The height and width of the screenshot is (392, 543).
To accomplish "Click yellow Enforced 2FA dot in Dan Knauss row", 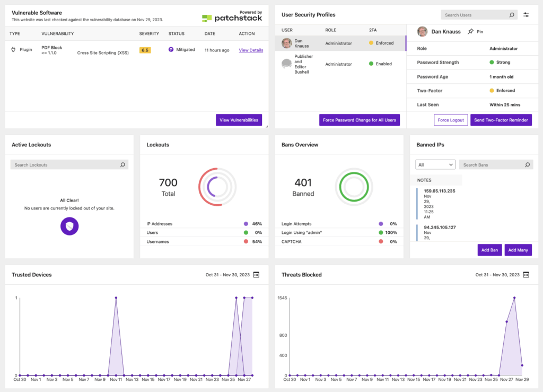I will (x=371, y=43).
